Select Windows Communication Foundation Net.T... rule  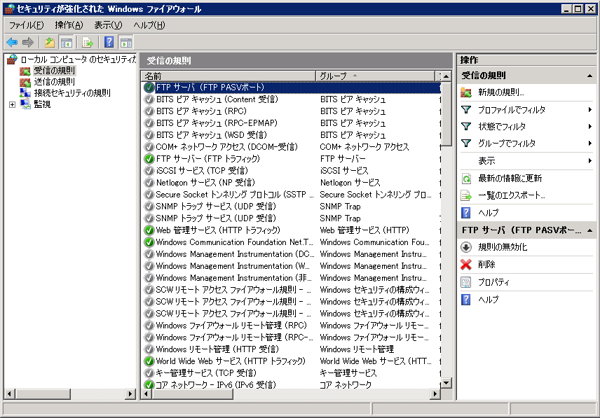pyautogui.click(x=292, y=242)
